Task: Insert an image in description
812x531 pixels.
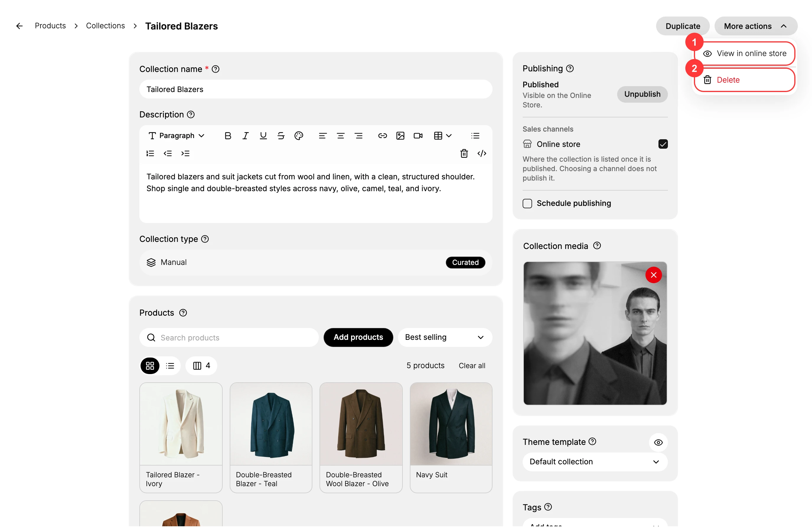Action: pos(400,136)
